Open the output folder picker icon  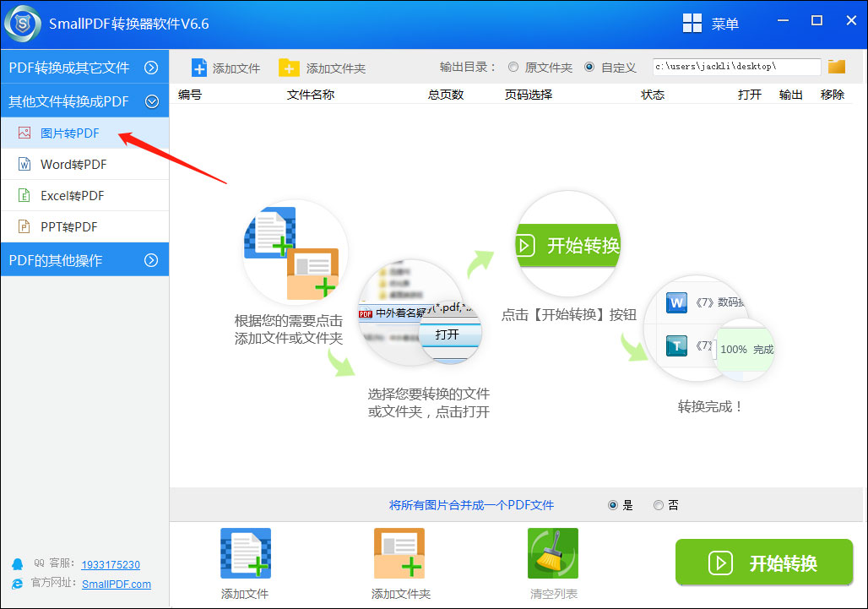[x=836, y=65]
